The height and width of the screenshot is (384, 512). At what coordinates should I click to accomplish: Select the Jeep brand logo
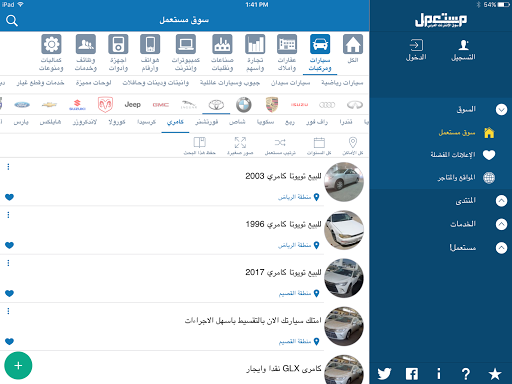133,105
